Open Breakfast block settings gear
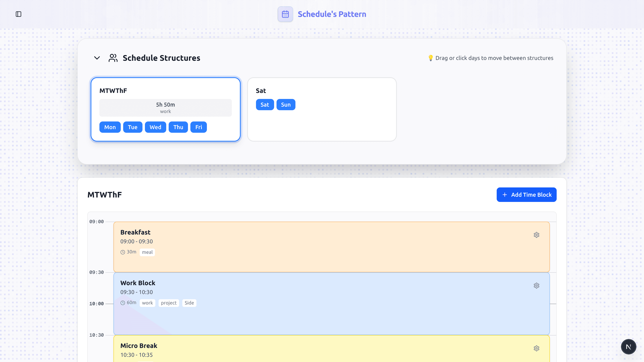This screenshot has width=644, height=362. point(536,235)
